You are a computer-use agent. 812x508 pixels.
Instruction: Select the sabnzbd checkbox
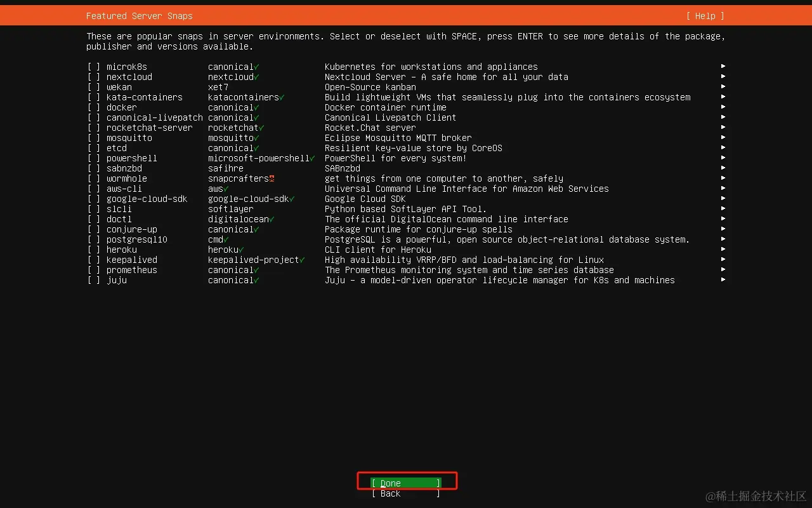(x=94, y=168)
